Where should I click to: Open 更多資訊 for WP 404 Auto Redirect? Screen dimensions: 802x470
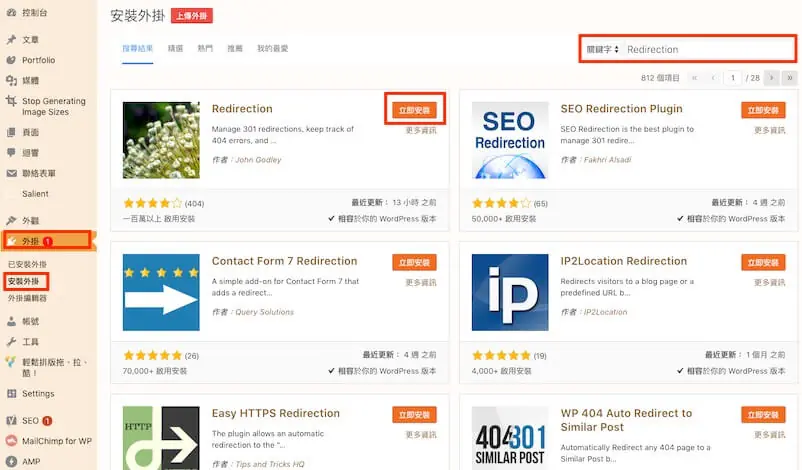click(x=770, y=435)
